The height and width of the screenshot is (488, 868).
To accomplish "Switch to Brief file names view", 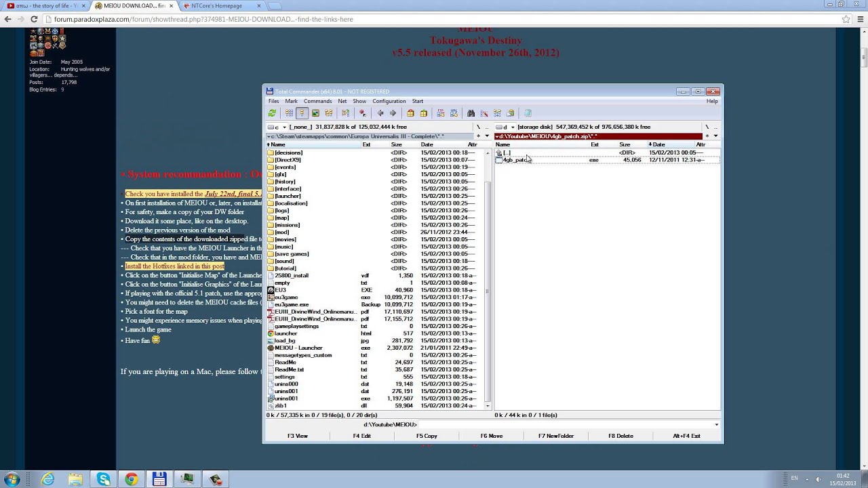I will pyautogui.click(x=289, y=113).
